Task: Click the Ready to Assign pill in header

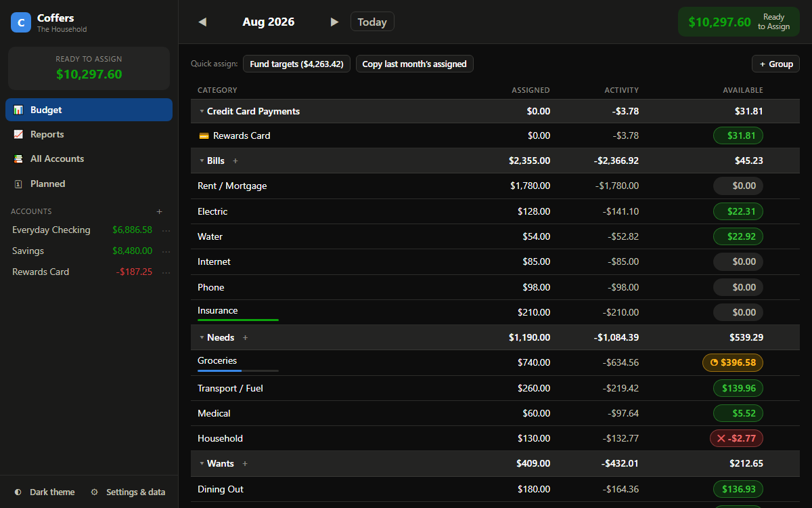Action: [x=739, y=22]
